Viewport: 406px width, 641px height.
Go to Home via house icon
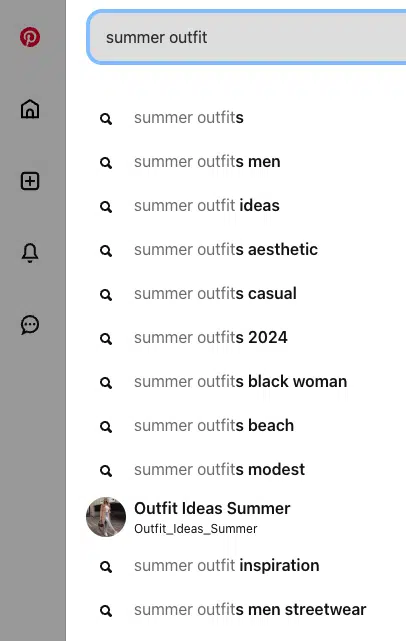pyautogui.click(x=30, y=109)
